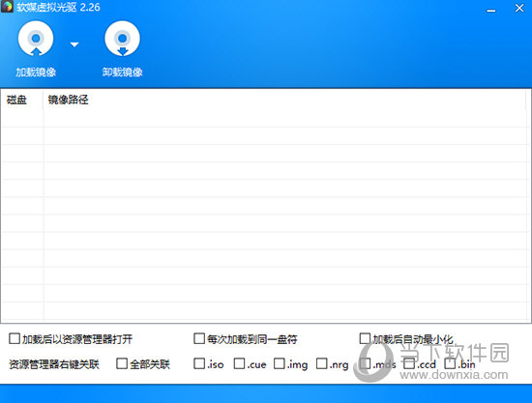The image size is (532, 403).
Task: Tick the .bin association checkbox
Action: point(450,363)
